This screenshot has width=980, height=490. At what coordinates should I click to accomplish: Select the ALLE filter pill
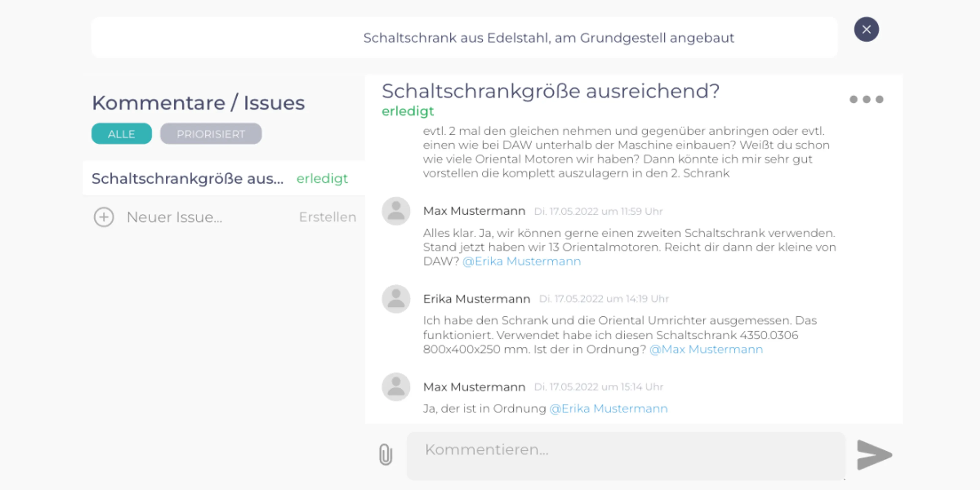[121, 134]
